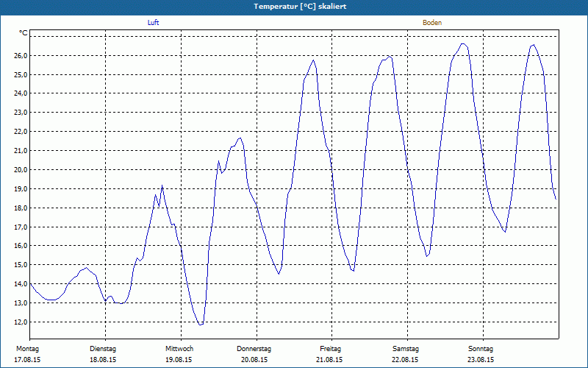Select the 21,0 y-axis value
The width and height of the screenshot is (588, 368).
click(x=21, y=151)
